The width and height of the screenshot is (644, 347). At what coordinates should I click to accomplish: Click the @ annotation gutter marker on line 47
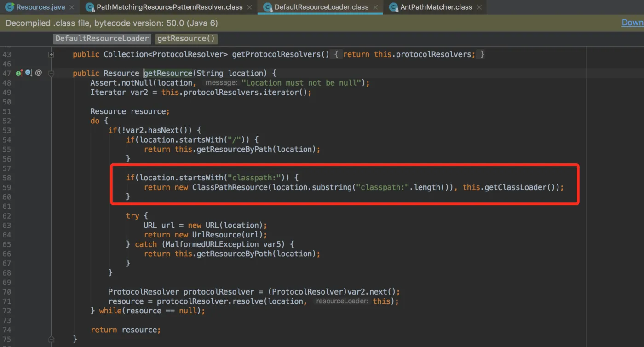click(39, 73)
